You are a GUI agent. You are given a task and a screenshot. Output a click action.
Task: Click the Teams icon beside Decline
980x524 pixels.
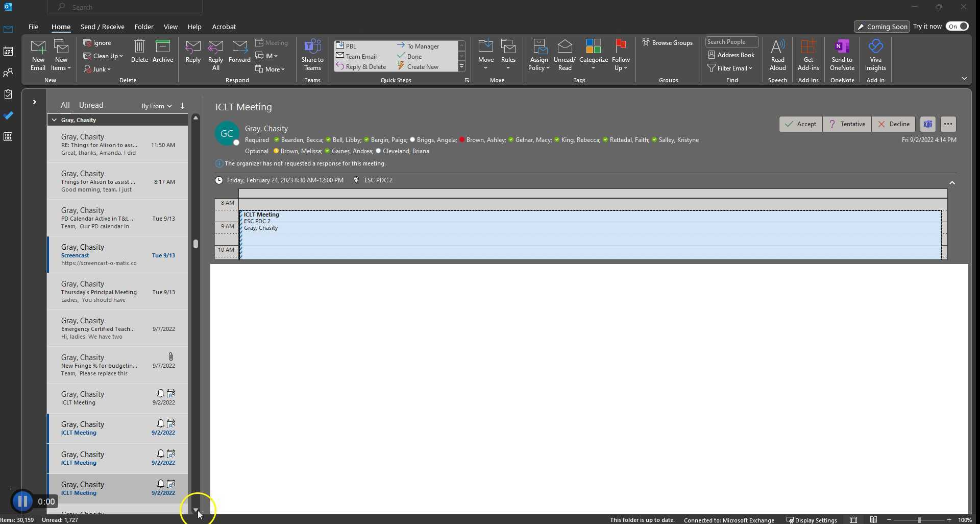(927, 124)
